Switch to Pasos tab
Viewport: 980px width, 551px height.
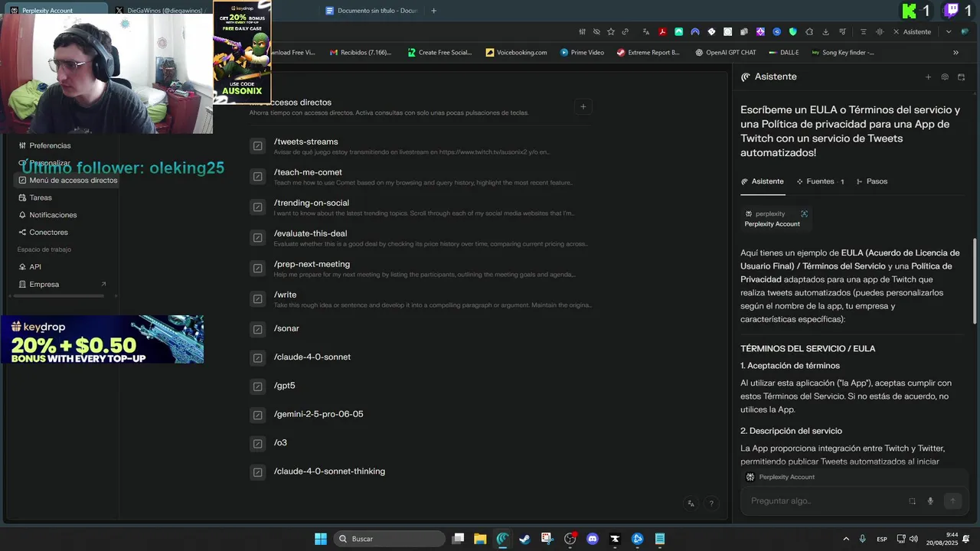[872, 181]
